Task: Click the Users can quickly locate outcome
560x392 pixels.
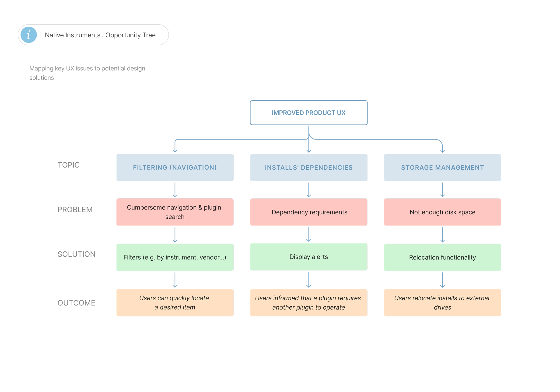Action: coord(175,303)
